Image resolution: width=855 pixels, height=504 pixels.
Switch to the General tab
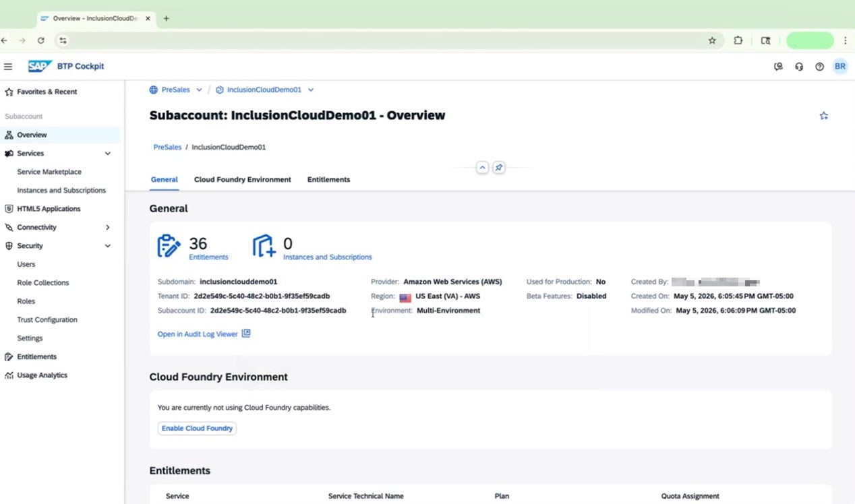pos(165,180)
